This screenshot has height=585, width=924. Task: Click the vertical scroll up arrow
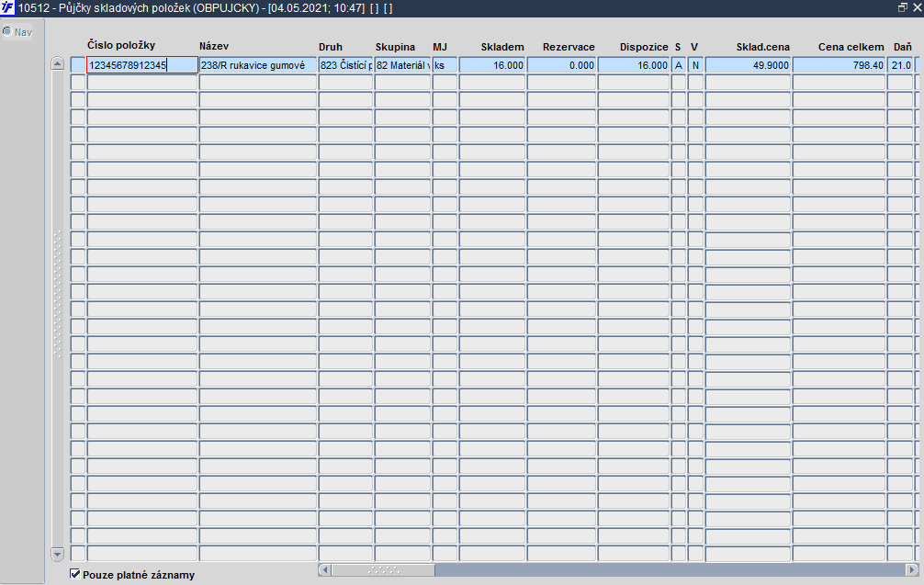[x=57, y=63]
